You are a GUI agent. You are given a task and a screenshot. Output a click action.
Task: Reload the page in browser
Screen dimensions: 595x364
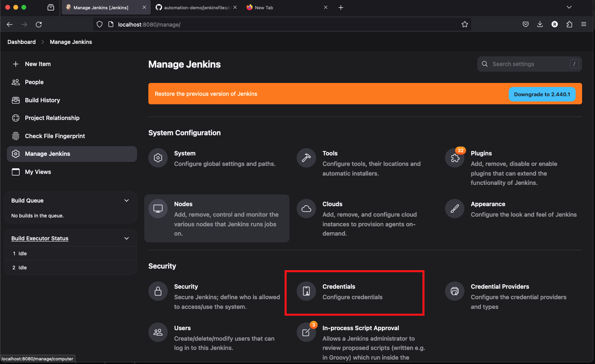39,25
